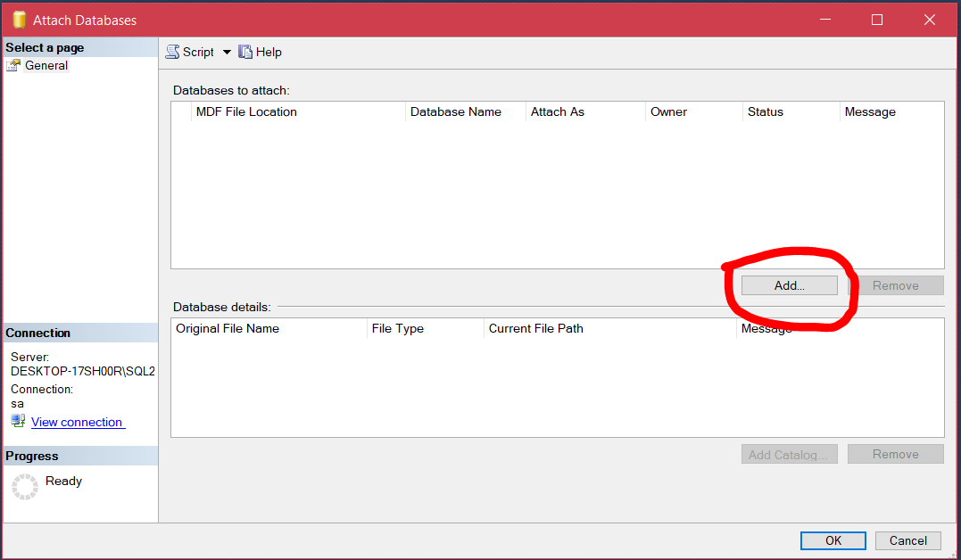The image size is (961, 560).
Task: Click the Ready status text
Action: (63, 481)
